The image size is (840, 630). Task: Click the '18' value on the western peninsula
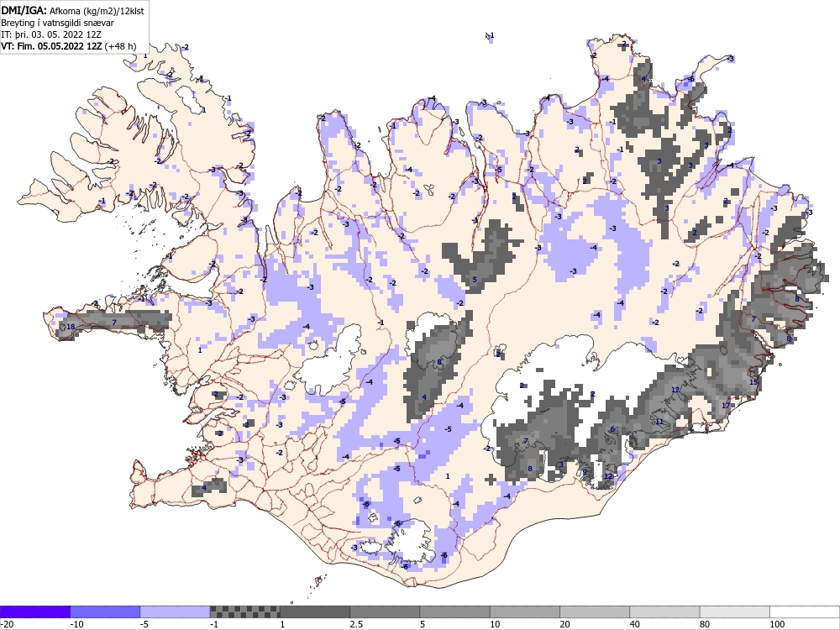tap(71, 327)
